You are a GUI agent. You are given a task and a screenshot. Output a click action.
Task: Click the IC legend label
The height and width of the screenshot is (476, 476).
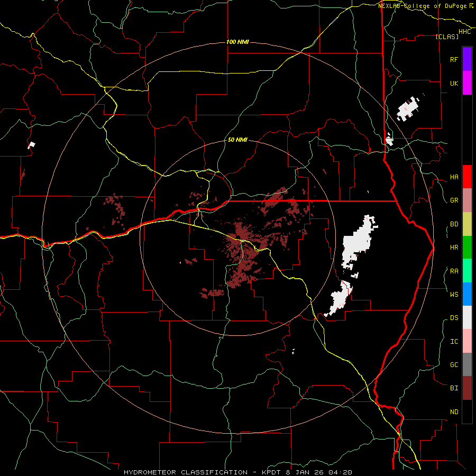coord(454,342)
